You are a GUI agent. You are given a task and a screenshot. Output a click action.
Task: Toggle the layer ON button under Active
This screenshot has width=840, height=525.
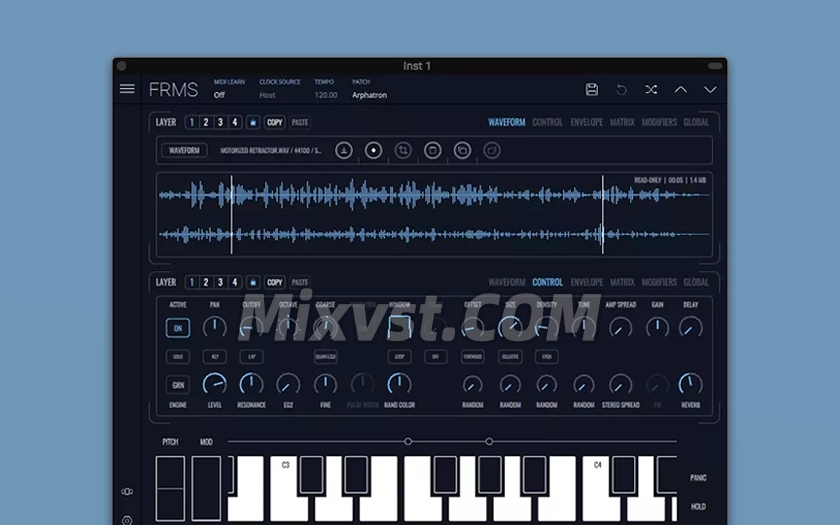(x=178, y=328)
